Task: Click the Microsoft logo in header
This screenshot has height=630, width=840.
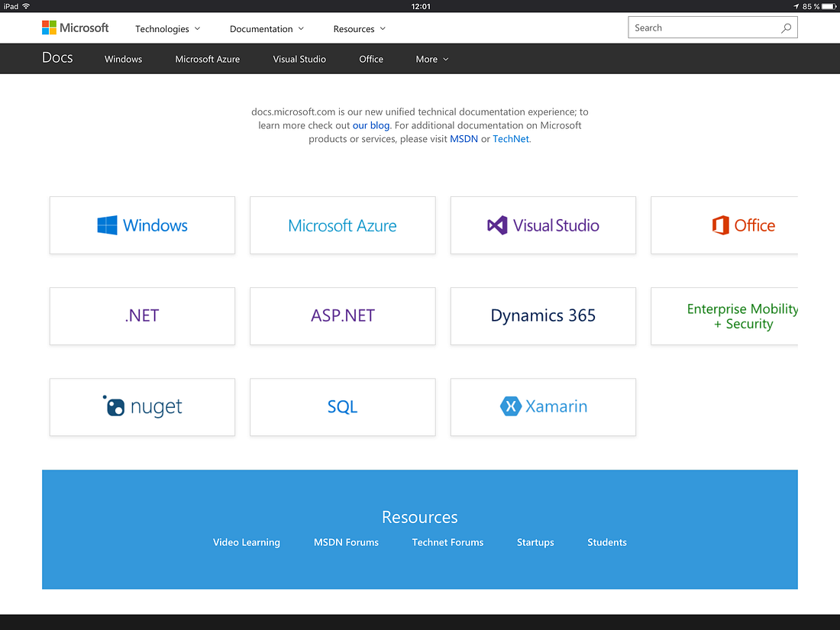Action: (x=75, y=27)
